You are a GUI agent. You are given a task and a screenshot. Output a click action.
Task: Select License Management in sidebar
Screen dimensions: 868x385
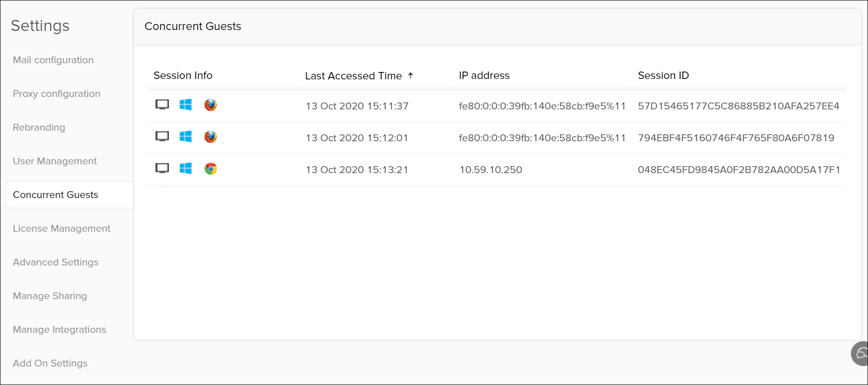[61, 229]
